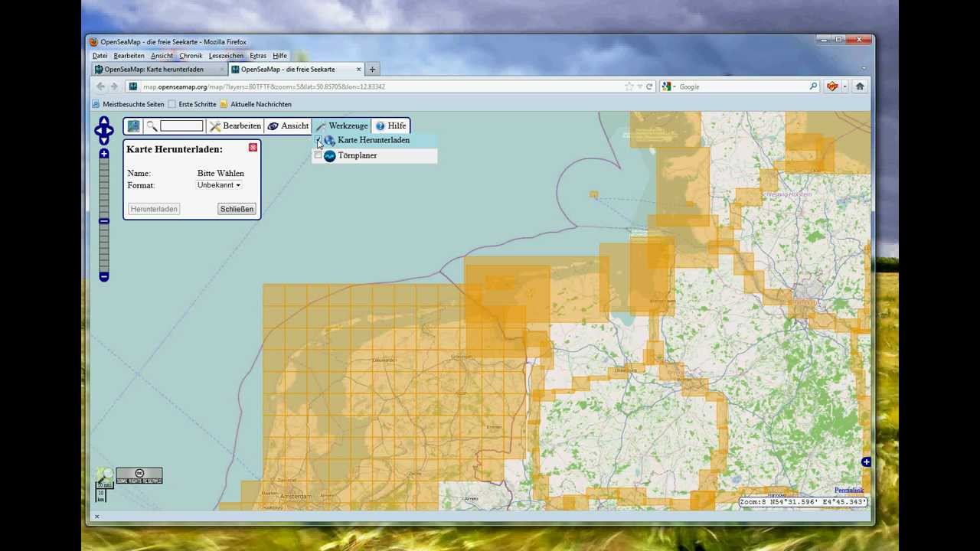980x551 pixels.
Task: Open the Datei menu
Action: point(100,56)
